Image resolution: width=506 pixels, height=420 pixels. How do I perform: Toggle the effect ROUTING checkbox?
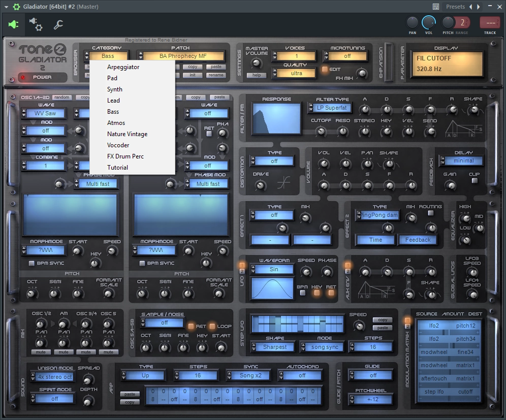pyautogui.click(x=430, y=213)
